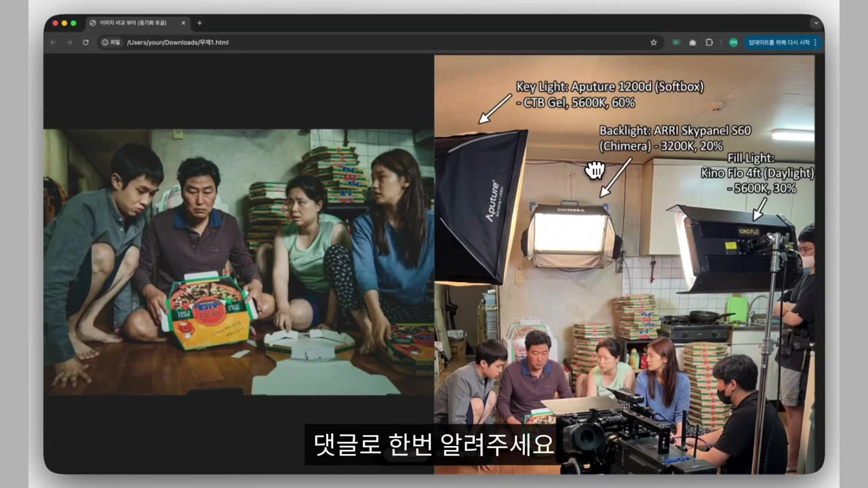This screenshot has height=488, width=868.
Task: Open the green screen recorder extension
Action: tap(676, 42)
